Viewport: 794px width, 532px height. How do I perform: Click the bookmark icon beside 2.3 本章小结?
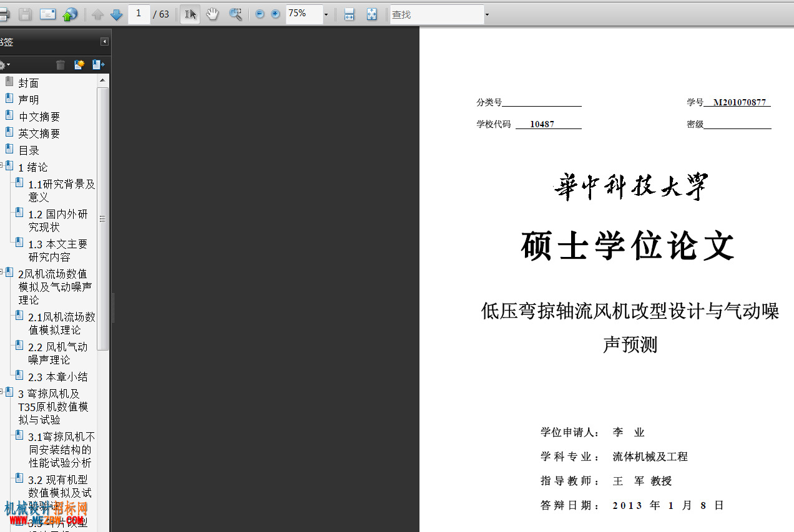(x=19, y=375)
